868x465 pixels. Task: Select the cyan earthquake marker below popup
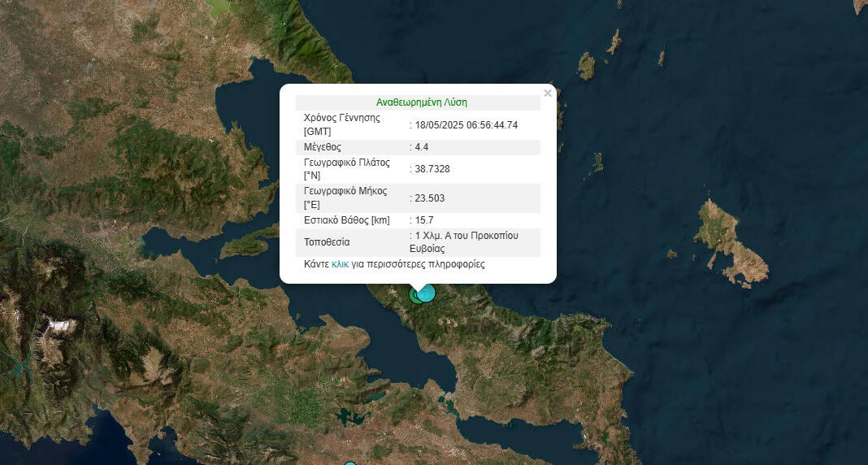click(427, 292)
